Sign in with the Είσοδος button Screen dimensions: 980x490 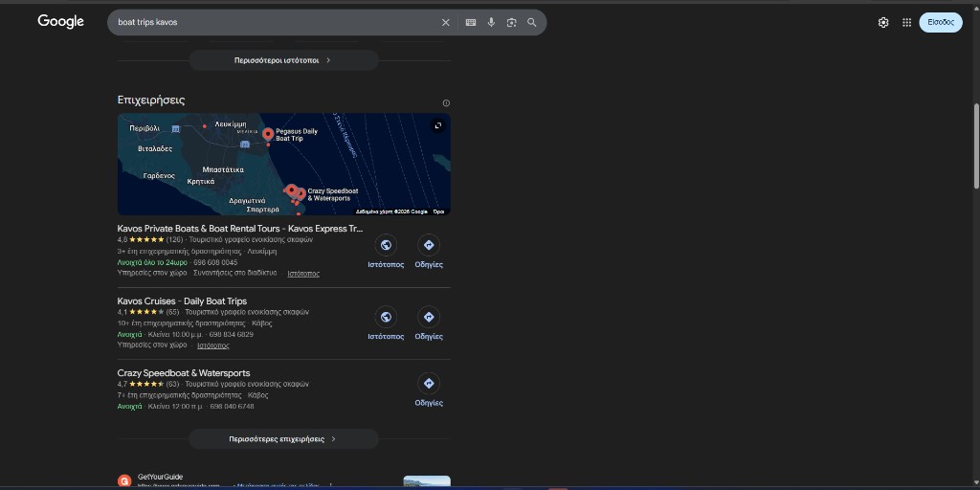941,23
